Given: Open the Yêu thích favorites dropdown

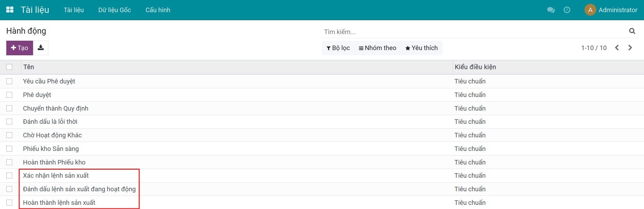Looking at the screenshot, I should (421, 48).
